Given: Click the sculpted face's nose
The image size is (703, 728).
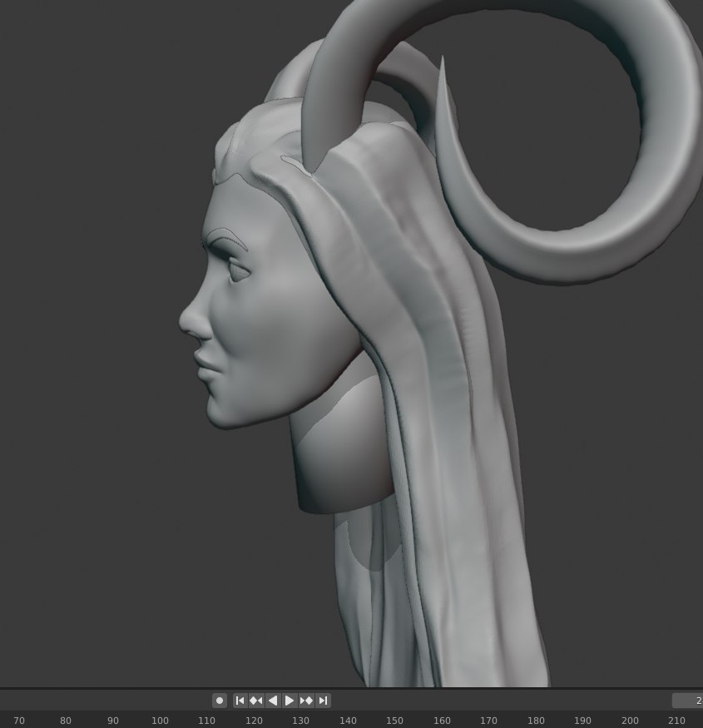Looking at the screenshot, I should tap(193, 320).
